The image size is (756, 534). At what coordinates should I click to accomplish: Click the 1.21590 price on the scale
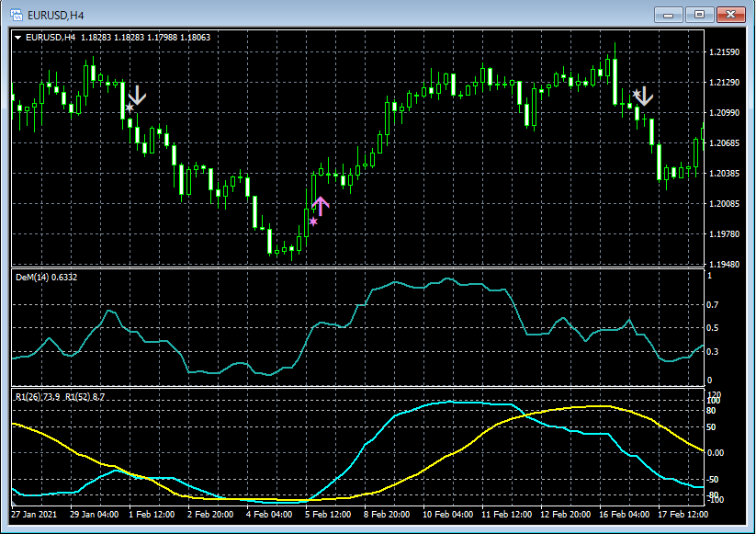(726, 52)
